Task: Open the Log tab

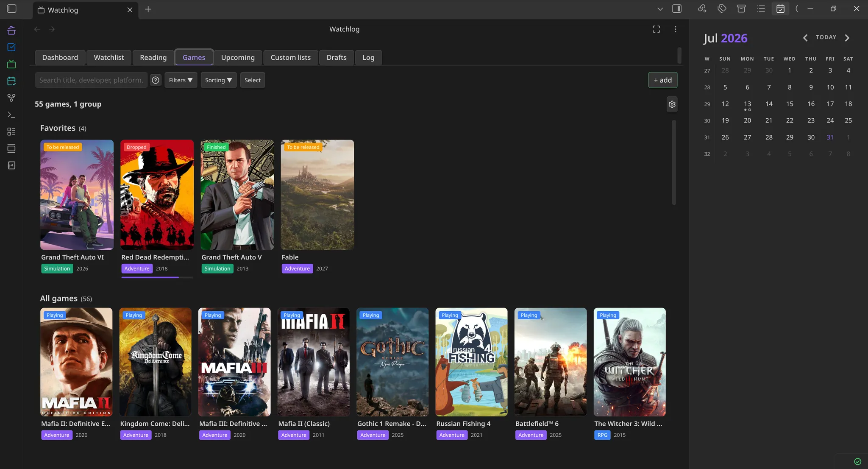Action: (x=368, y=58)
